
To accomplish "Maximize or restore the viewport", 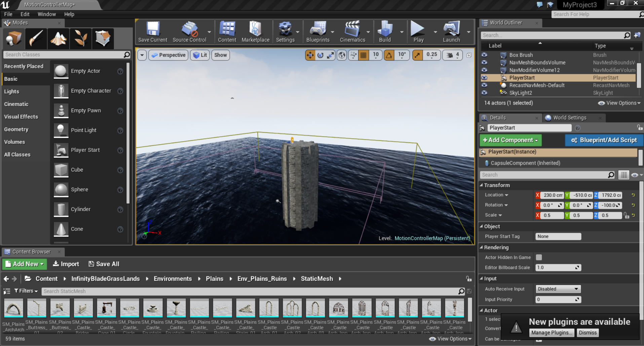I will pos(469,55).
